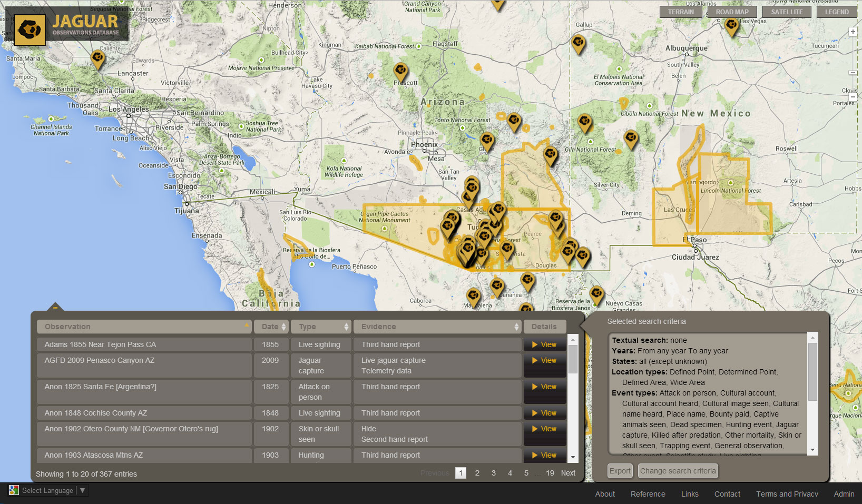The height and width of the screenshot is (504, 862).
Task: Switch the map to Terrain view
Action: coord(681,12)
